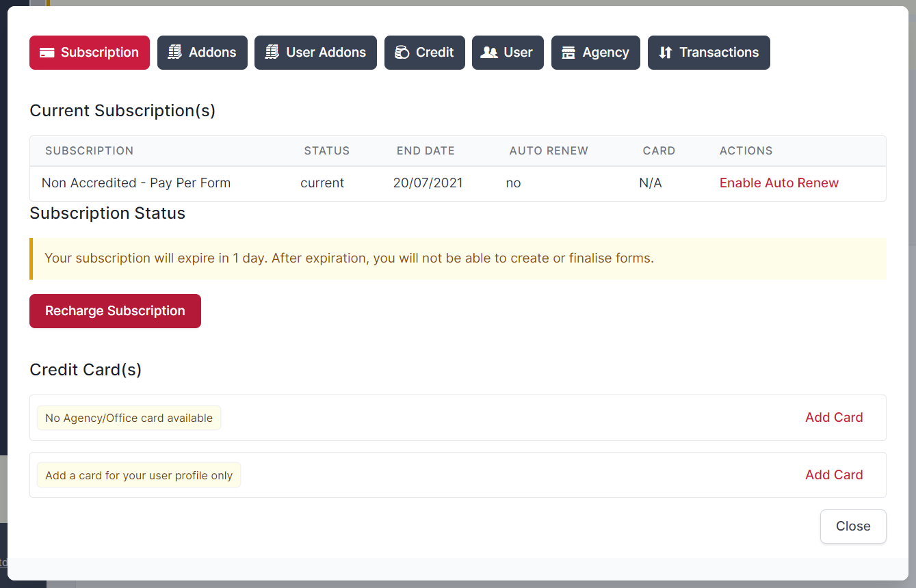View the Transactions tab
The image size is (916, 588).
pyautogui.click(x=709, y=53)
